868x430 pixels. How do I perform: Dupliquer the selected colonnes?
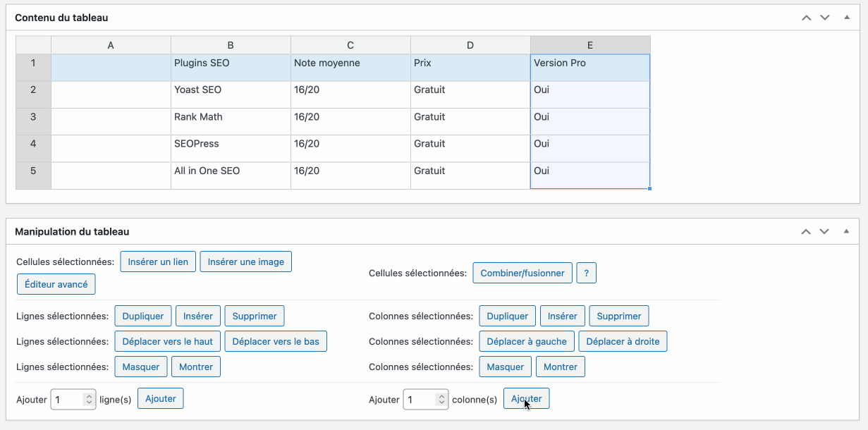tap(508, 316)
